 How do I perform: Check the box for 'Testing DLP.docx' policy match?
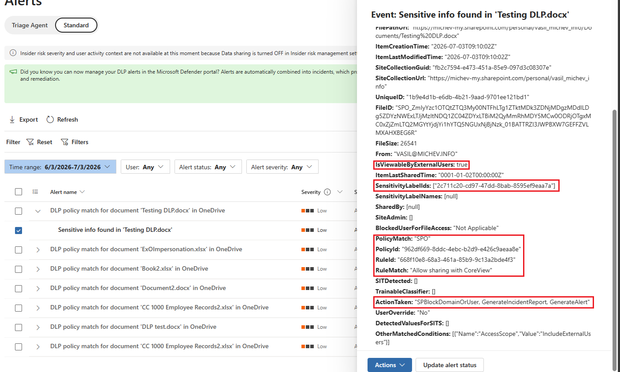19,211
